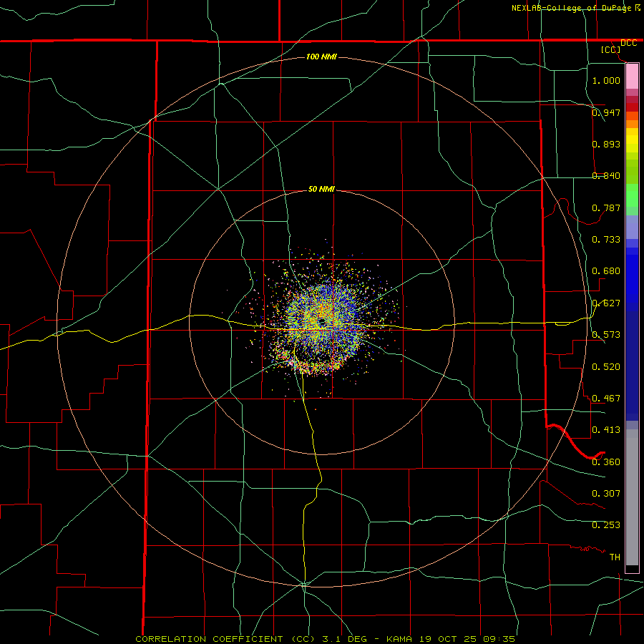Click the 0.573 legend value
The height and width of the screenshot is (644, 644).
[606, 335]
